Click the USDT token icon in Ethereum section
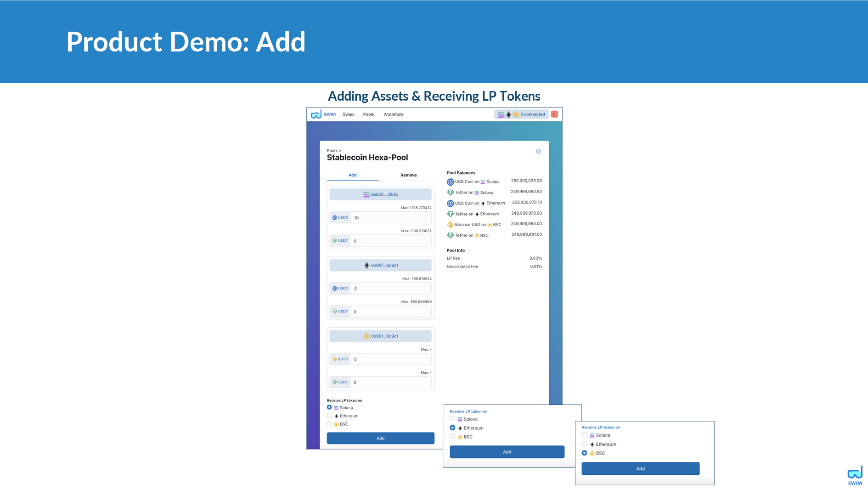 pyautogui.click(x=335, y=312)
